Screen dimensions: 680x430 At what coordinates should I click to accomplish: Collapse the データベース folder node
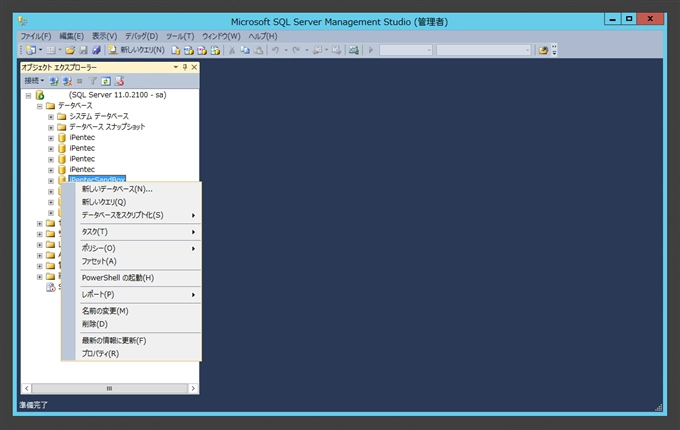(x=39, y=106)
